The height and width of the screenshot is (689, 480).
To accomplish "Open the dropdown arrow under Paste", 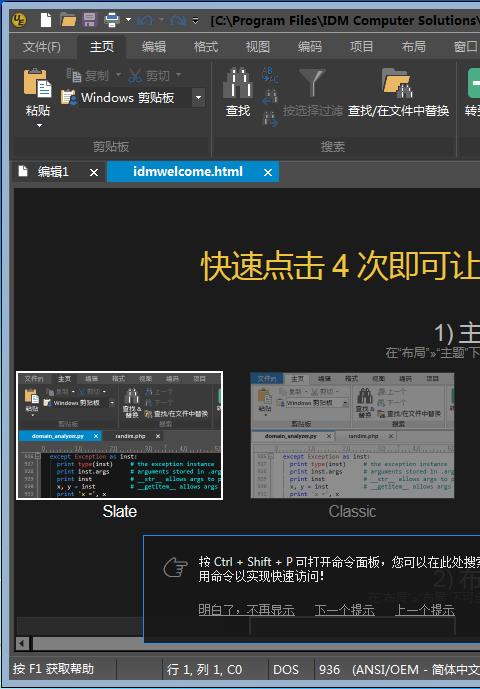I will (x=39, y=126).
